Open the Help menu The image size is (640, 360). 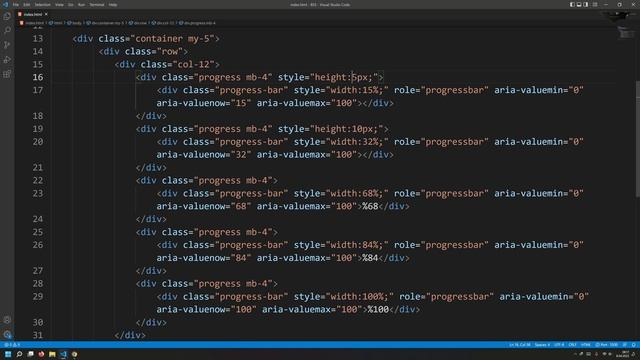pos(113,4)
